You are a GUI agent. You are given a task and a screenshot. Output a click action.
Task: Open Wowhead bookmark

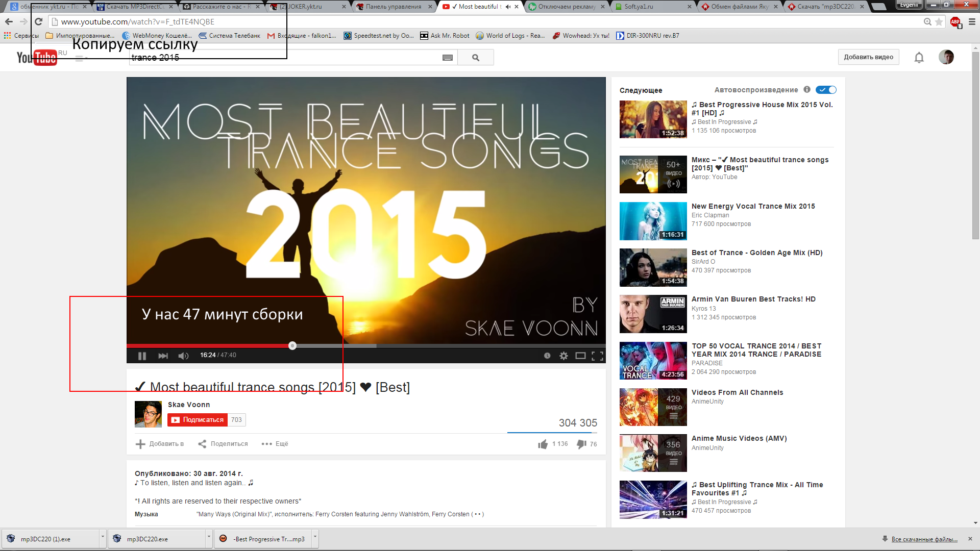[581, 36]
